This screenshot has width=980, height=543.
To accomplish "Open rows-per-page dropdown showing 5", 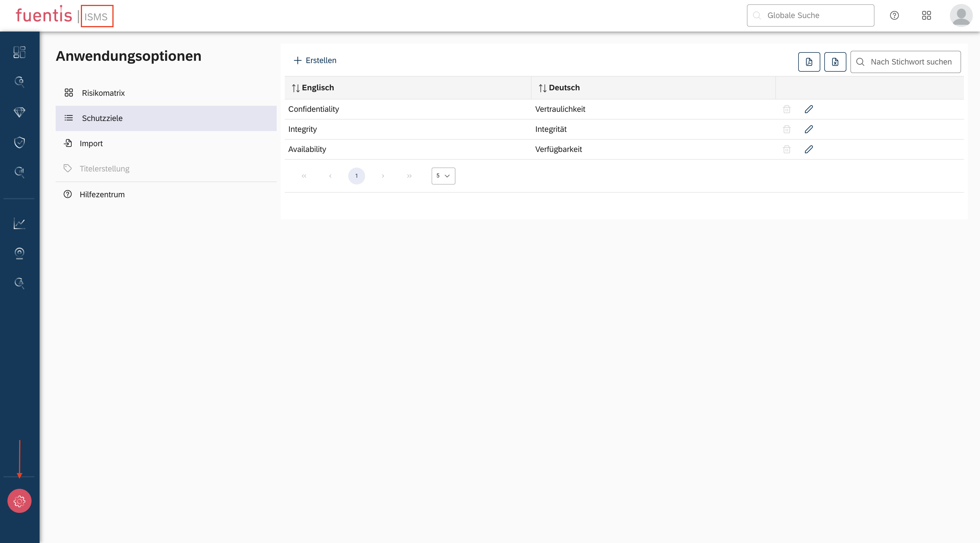I will 443,176.
